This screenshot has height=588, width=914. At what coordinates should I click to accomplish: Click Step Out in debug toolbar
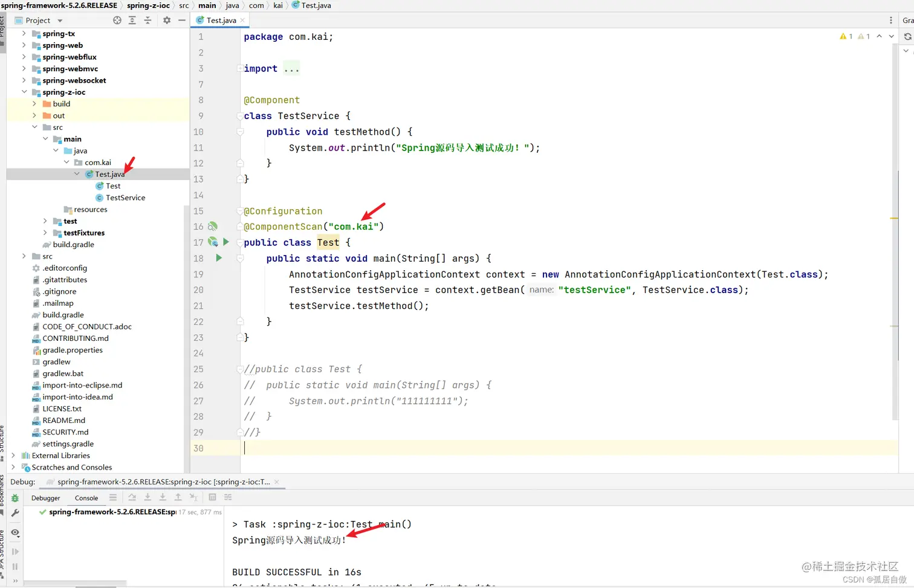pos(178,497)
